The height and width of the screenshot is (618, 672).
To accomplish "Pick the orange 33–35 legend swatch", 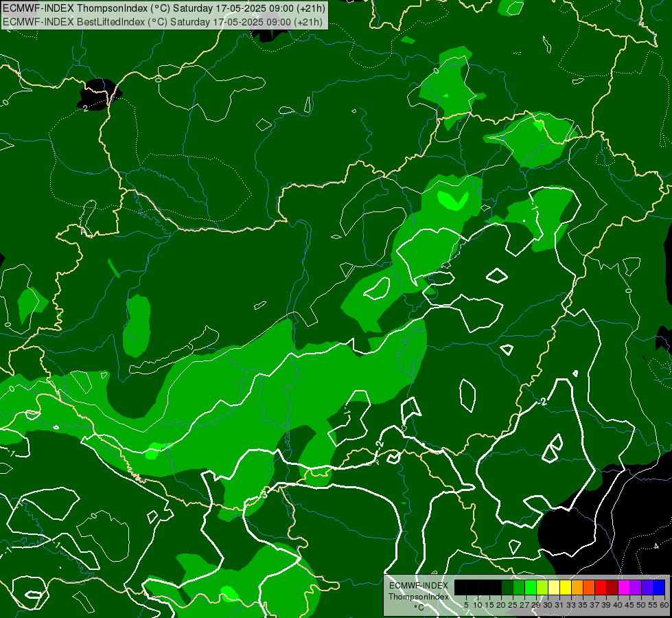I will [577, 587].
